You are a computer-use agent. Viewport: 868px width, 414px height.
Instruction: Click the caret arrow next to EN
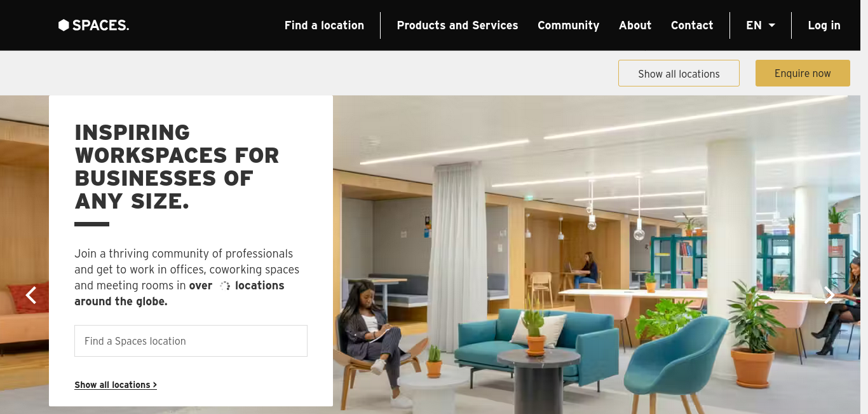coord(772,25)
